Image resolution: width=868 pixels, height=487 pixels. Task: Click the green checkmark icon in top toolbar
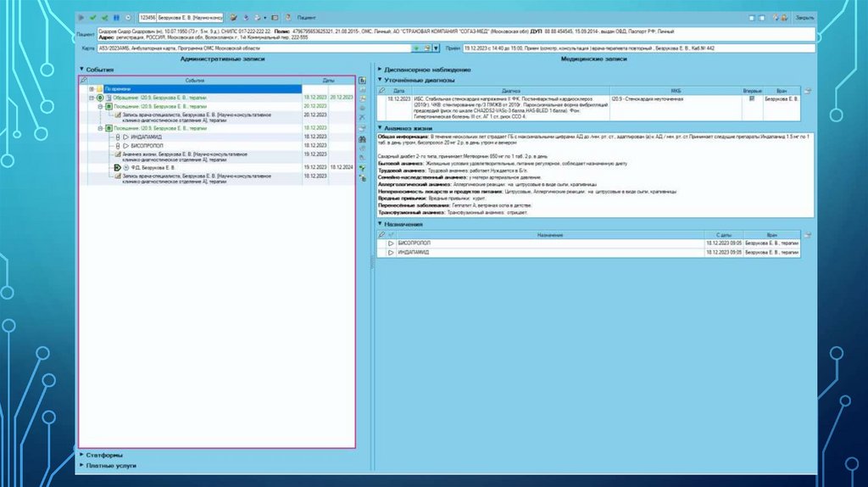(x=92, y=17)
